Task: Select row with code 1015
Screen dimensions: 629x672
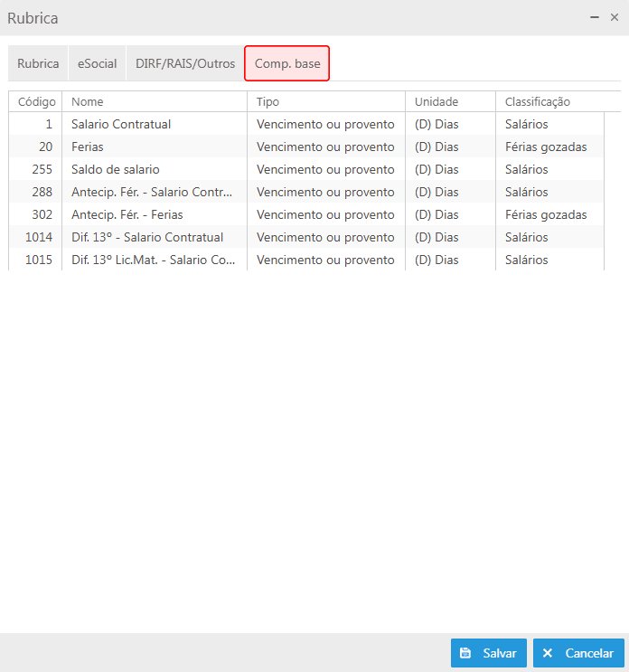Action: [x=306, y=260]
